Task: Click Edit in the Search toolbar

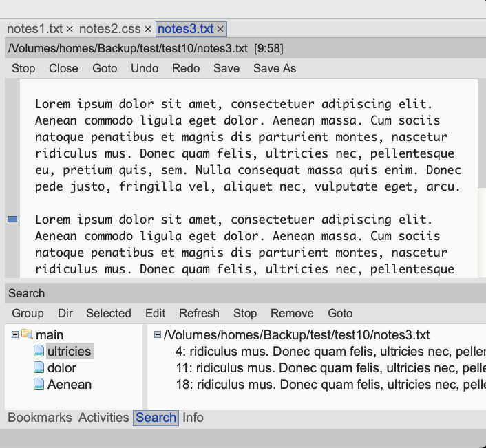Action: coord(156,313)
